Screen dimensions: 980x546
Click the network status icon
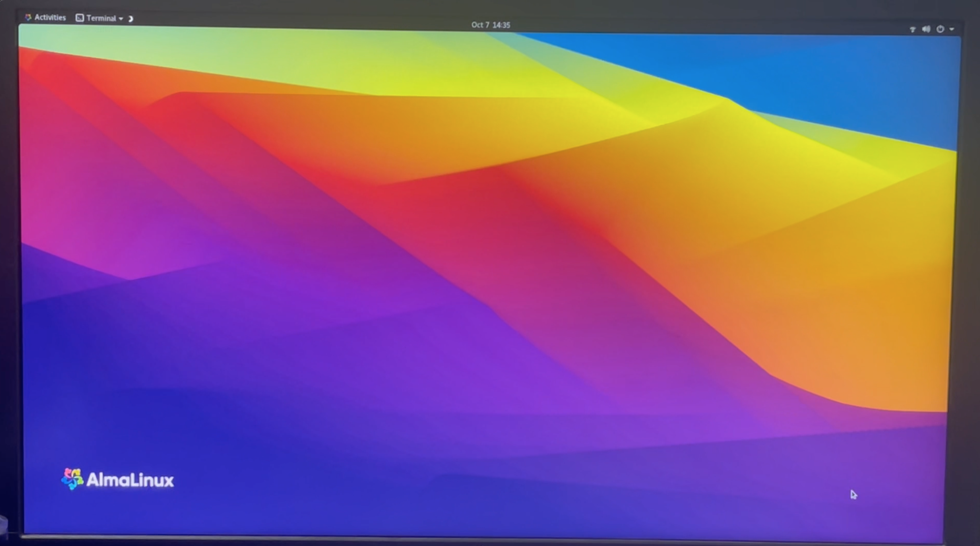pos(912,29)
